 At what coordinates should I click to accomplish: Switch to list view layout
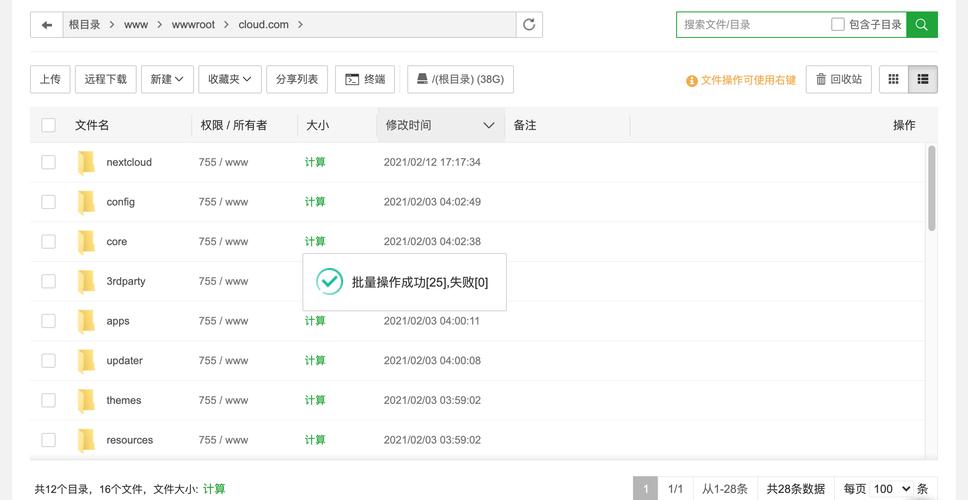pos(922,79)
